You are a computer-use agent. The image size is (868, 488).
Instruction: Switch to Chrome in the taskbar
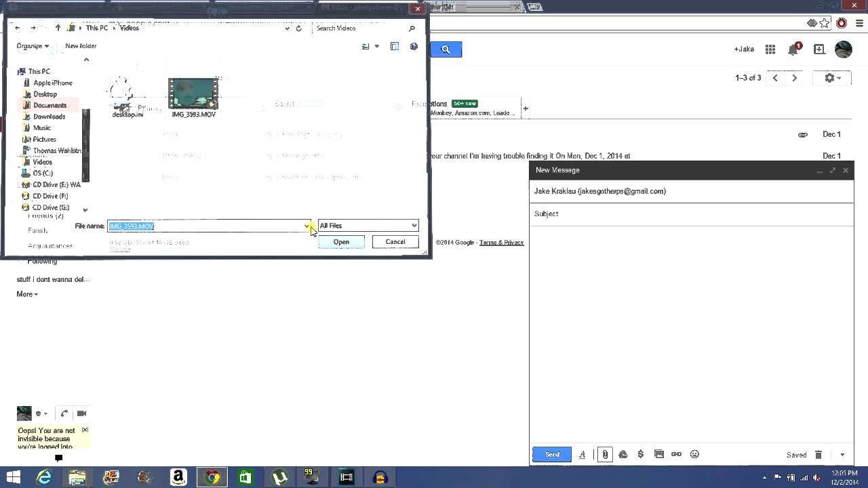(212, 477)
